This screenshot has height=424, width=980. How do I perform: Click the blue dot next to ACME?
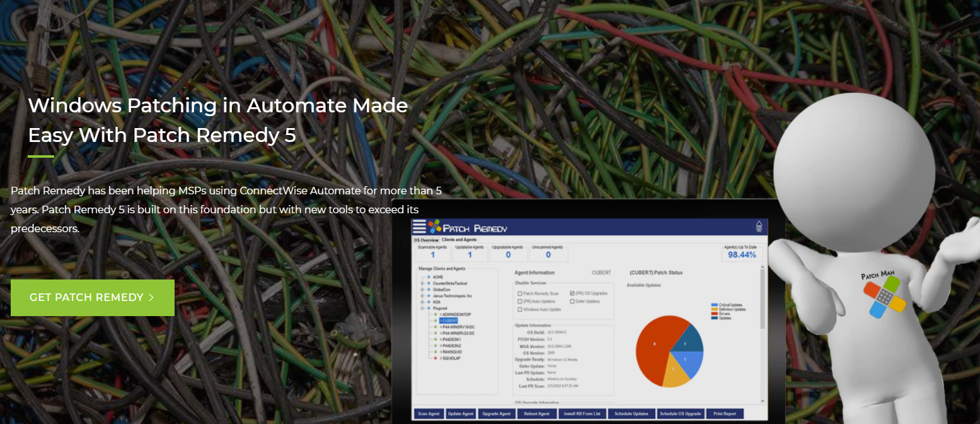tap(428, 277)
